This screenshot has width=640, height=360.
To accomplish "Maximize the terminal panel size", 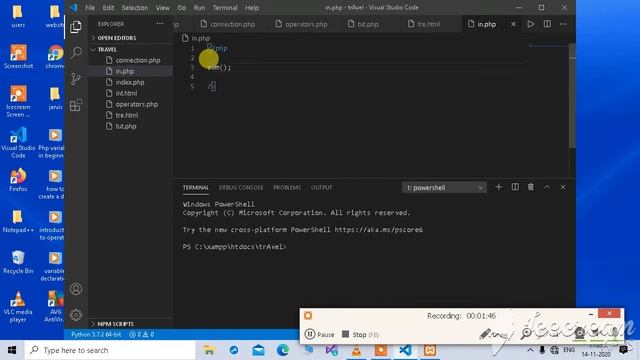I will pyautogui.click(x=547, y=187).
